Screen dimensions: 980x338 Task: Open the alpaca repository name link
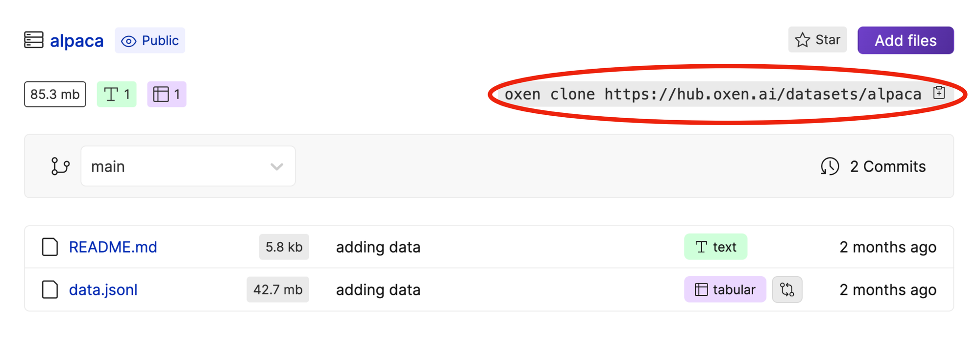[x=77, y=41]
